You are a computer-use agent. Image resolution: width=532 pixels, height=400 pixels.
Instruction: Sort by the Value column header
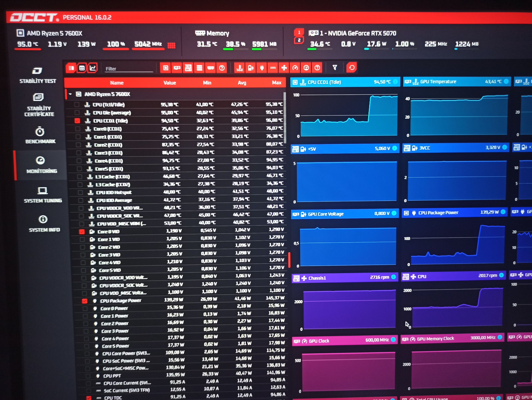pyautogui.click(x=170, y=83)
